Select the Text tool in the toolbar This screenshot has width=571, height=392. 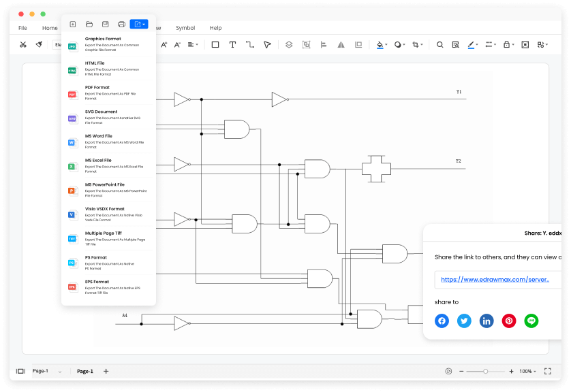234,44
